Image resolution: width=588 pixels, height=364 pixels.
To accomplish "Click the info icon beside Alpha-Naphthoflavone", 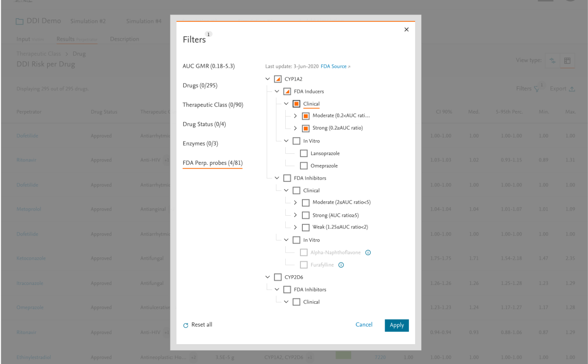I will point(368,253).
